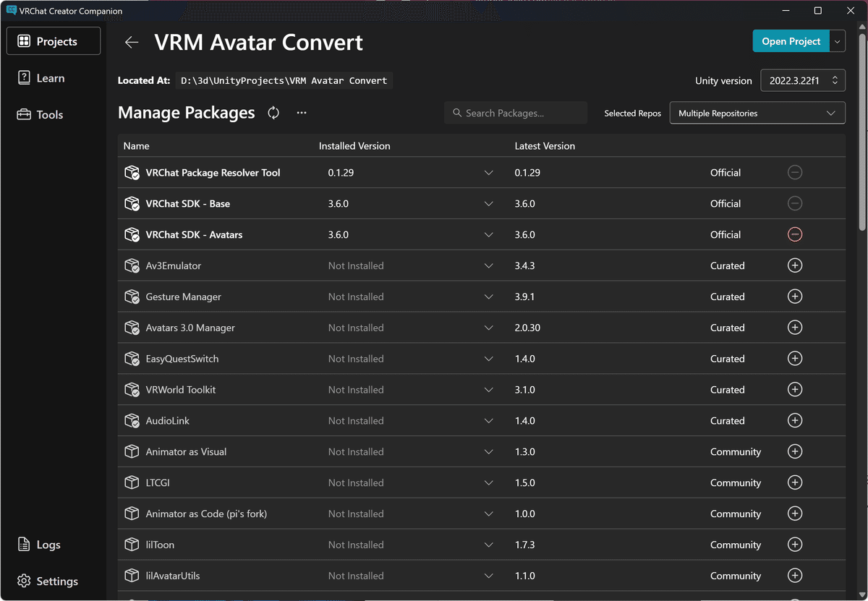
Task: Click the lilToon package box icon
Action: [x=132, y=545]
